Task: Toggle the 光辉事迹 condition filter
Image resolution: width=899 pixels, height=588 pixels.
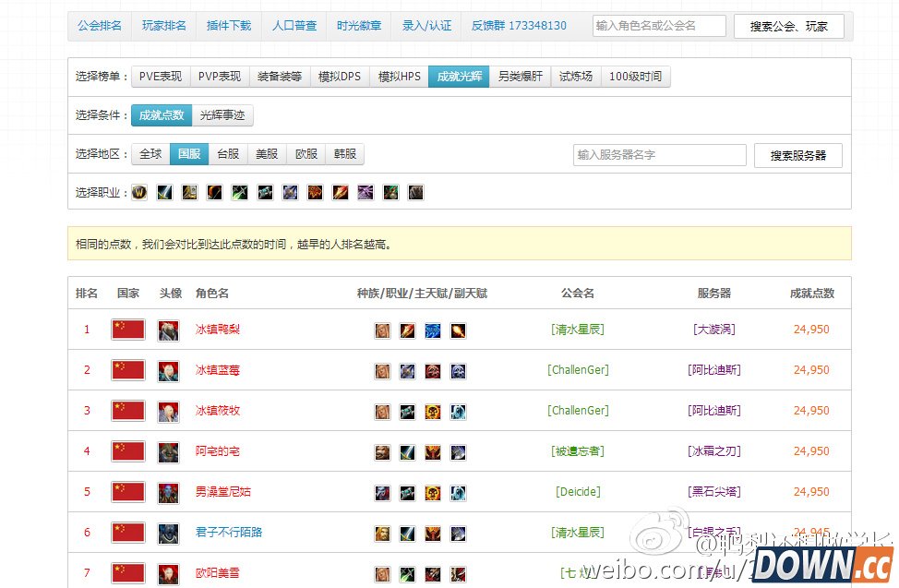Action: 222,116
